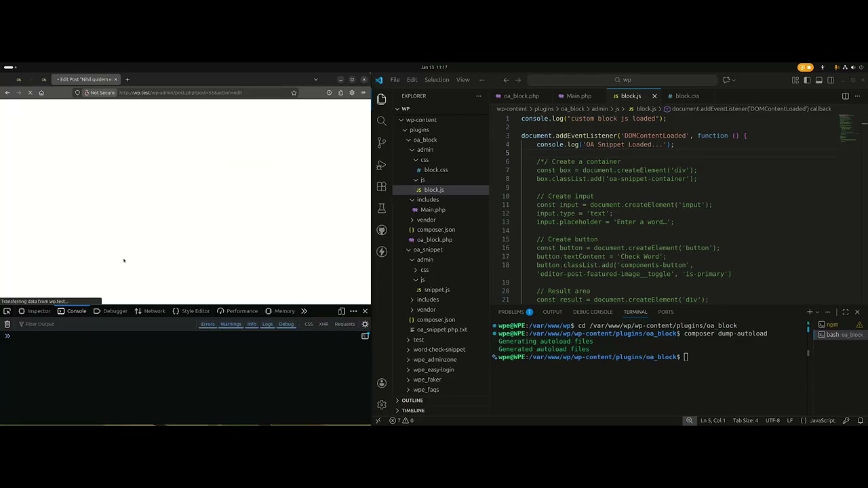This screenshot has height=488, width=868.
Task: Toggle Requests filter in console
Action: point(344,324)
